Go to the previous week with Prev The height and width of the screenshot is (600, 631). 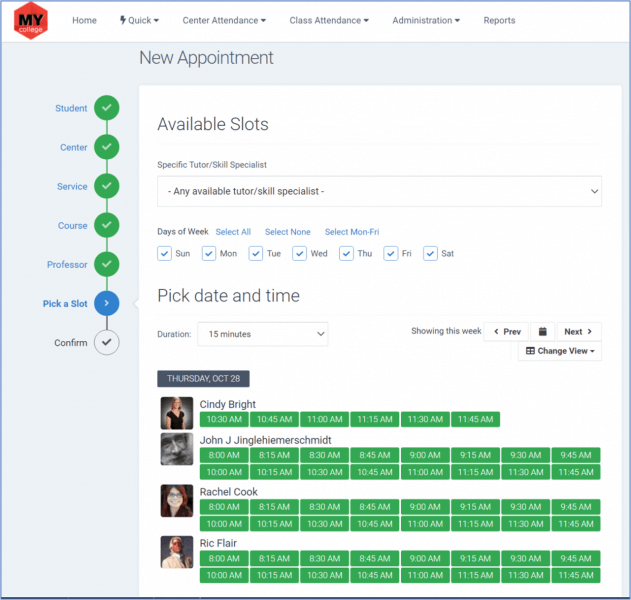(x=507, y=332)
